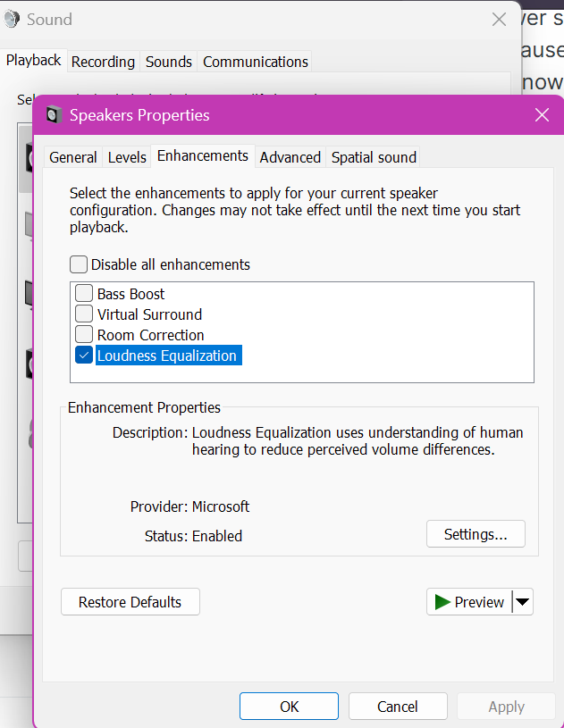This screenshot has height=728, width=564.
Task: Select the Playback tab in Sound window
Action: pos(33,61)
